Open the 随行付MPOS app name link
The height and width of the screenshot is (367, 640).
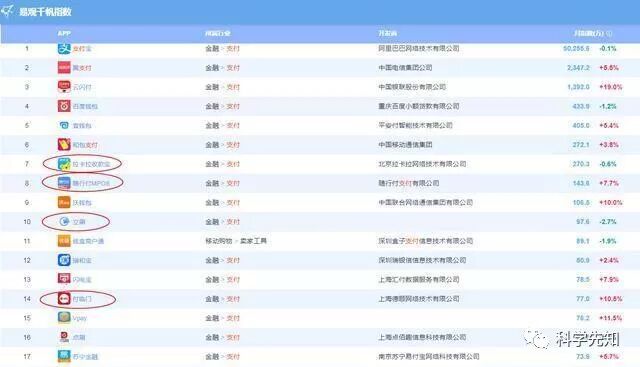tap(91, 183)
